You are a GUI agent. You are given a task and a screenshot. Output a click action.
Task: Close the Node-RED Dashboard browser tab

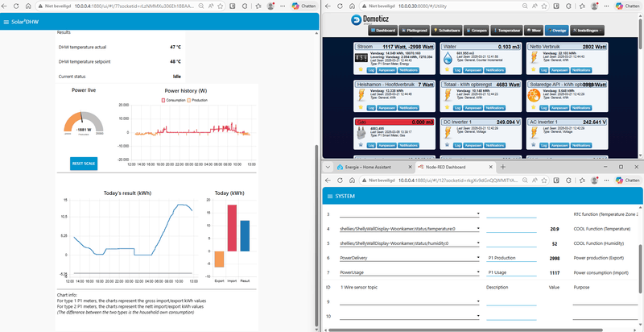tap(491, 168)
